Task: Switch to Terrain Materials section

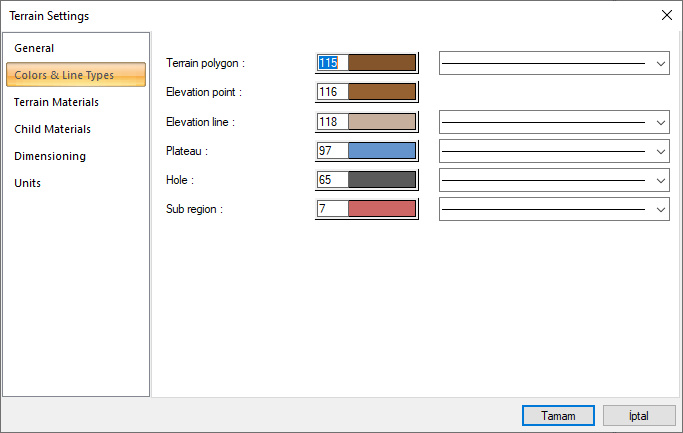Action: pyautogui.click(x=56, y=102)
